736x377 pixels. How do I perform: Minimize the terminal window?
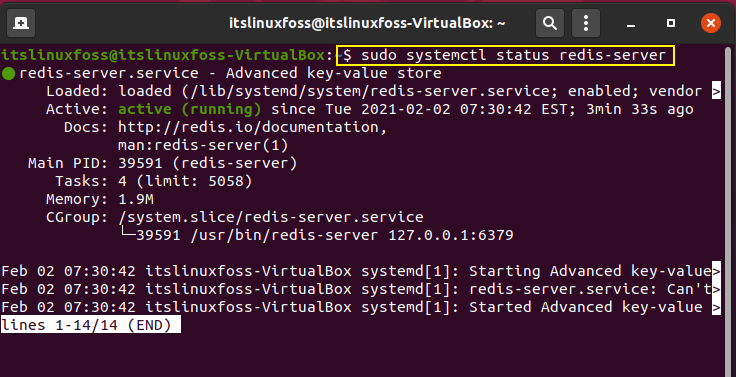[631, 23]
